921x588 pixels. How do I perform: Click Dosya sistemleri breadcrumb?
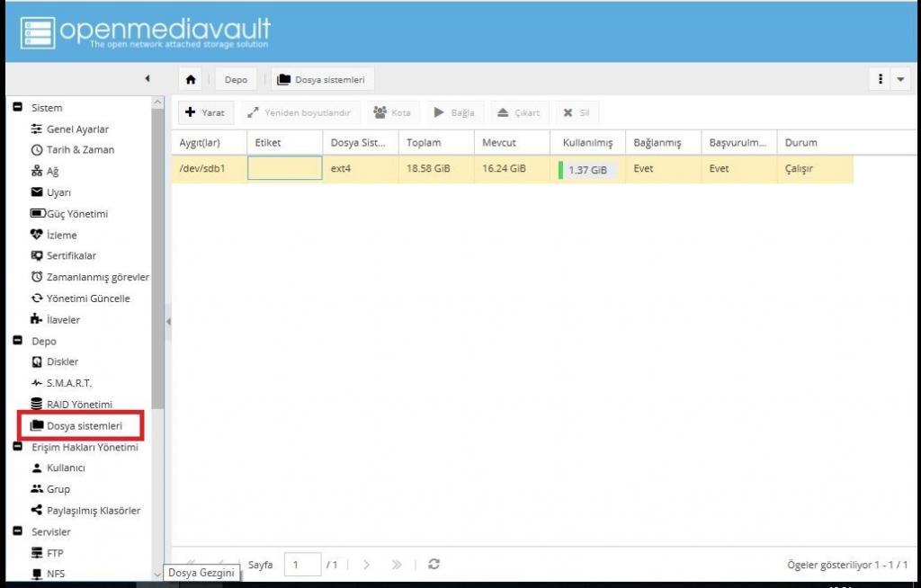click(322, 79)
